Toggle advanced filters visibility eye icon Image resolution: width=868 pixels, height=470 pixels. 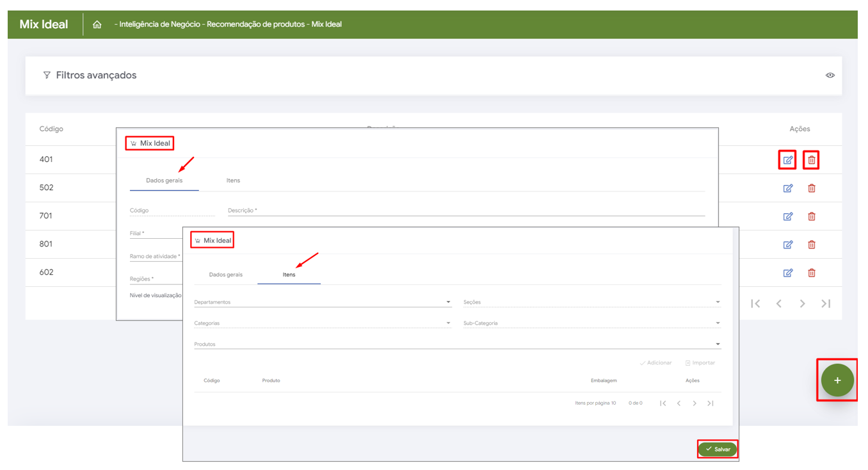(x=830, y=76)
